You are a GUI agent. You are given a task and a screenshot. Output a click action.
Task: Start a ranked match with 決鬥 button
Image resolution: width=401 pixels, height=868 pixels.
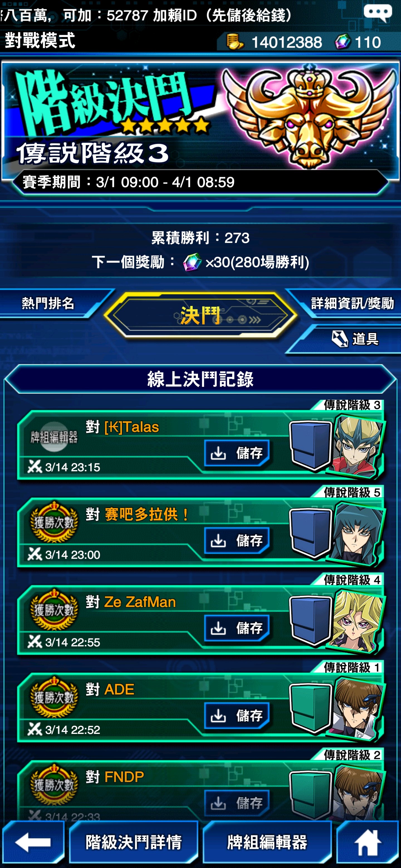tap(200, 315)
